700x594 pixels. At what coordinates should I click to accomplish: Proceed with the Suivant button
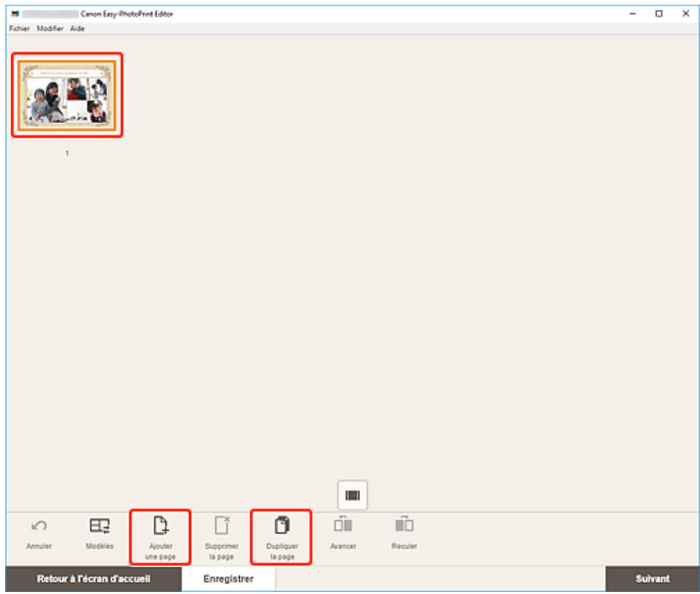coord(652,579)
